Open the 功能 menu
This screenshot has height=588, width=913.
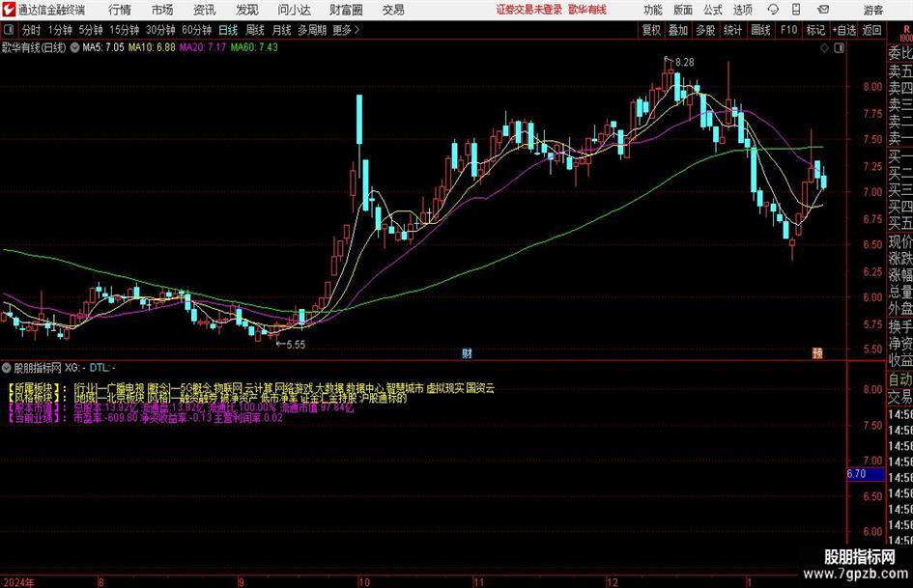(x=653, y=10)
